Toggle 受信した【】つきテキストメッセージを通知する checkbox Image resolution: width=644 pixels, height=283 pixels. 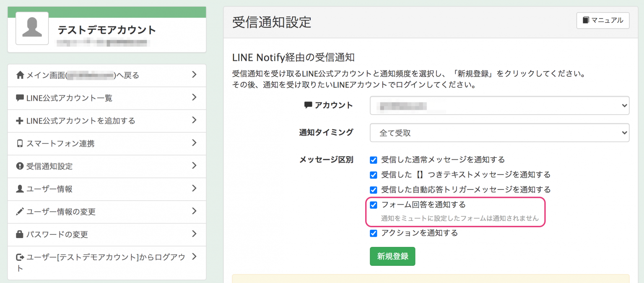click(373, 175)
